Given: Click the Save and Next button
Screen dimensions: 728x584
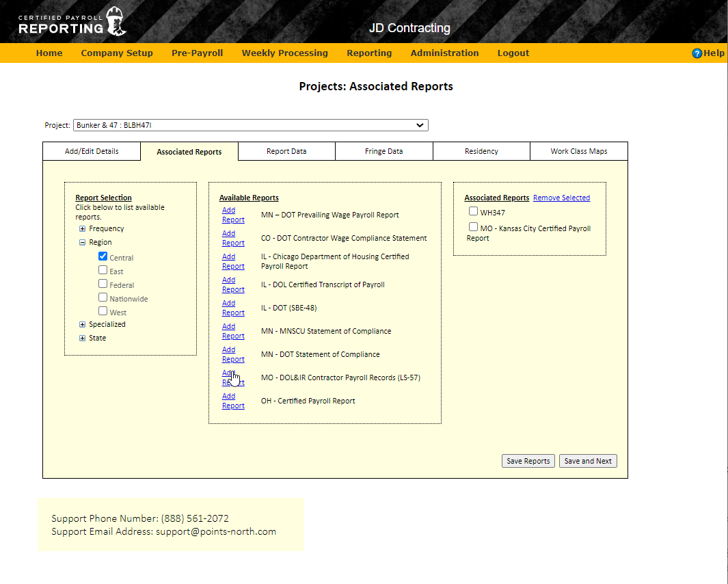Looking at the screenshot, I should 588,461.
